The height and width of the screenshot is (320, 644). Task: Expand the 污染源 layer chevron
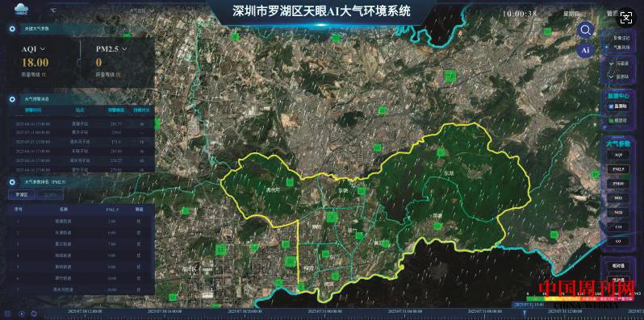tap(611, 64)
